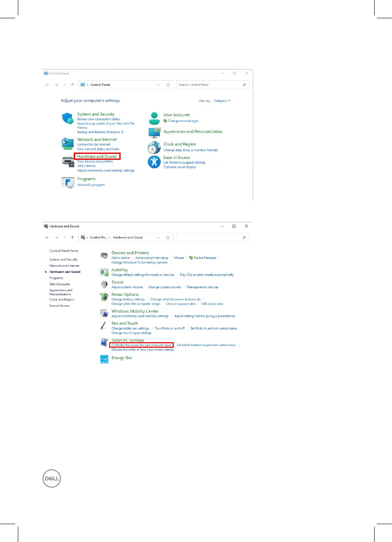Screen dimensions: 392x542
Task: Open 'Review your computer's status' link
Action: click(99, 119)
